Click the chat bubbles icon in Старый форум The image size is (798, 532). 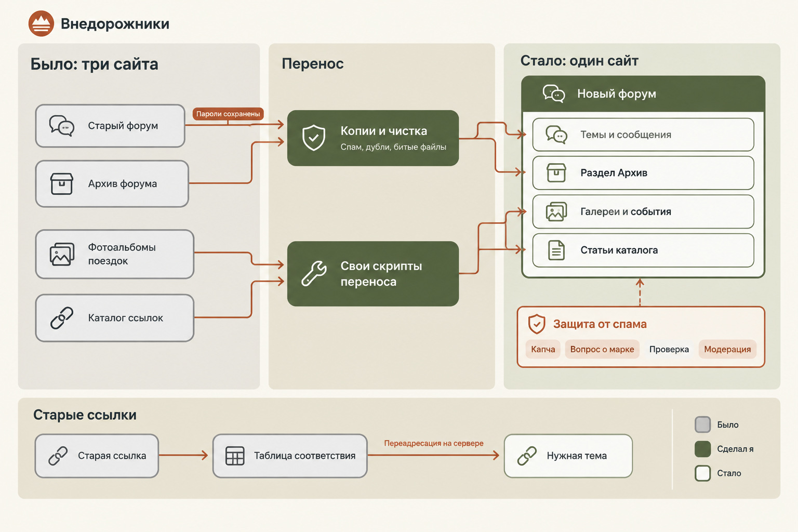[x=62, y=126]
